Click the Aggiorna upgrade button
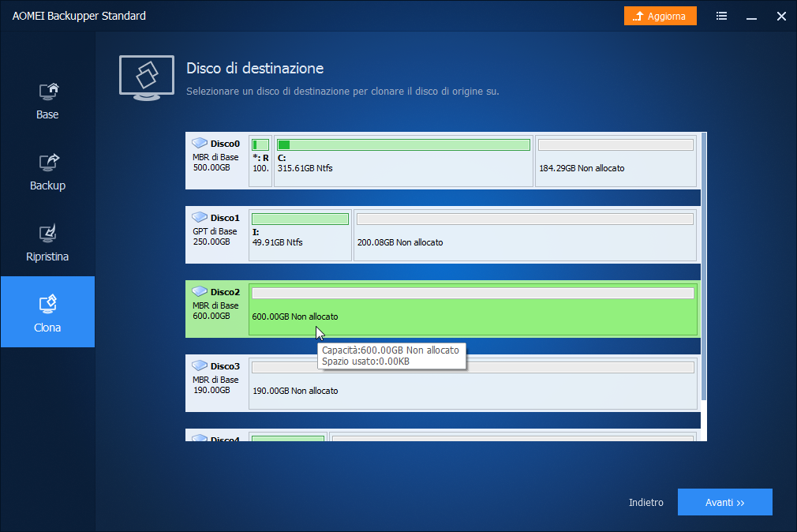The height and width of the screenshot is (532, 797). click(660, 17)
